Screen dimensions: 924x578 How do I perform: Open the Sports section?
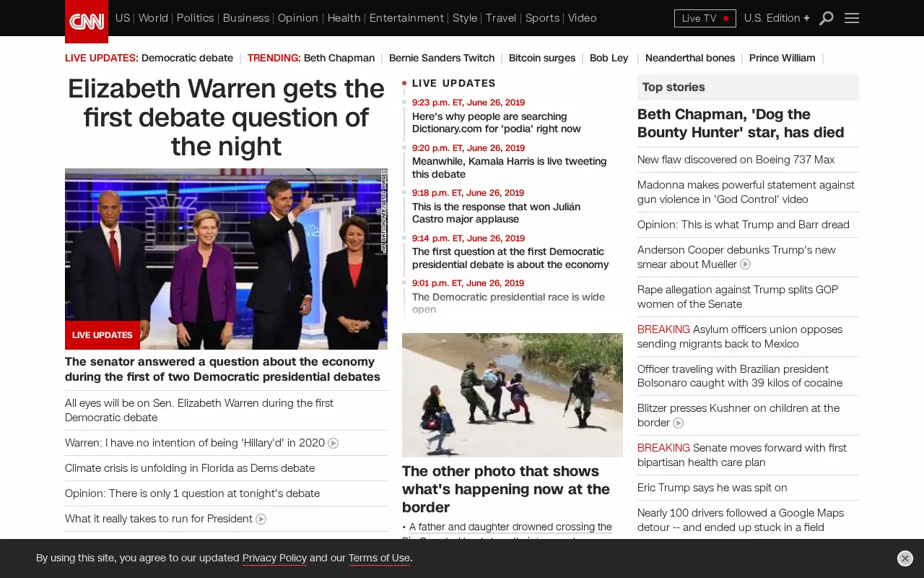pyautogui.click(x=542, y=18)
